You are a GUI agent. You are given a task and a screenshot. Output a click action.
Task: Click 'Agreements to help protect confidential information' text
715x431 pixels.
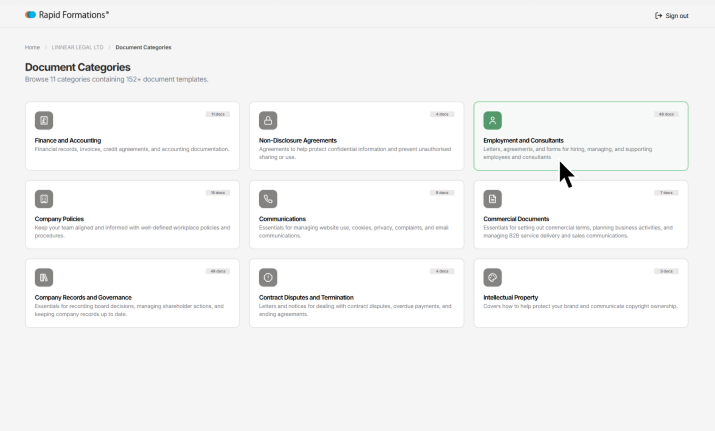pos(355,153)
